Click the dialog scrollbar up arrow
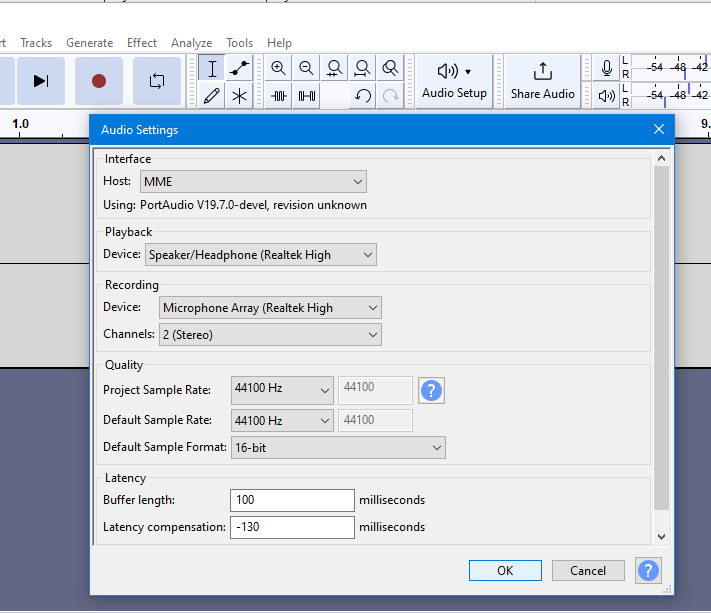The width and height of the screenshot is (711, 613). 661,158
